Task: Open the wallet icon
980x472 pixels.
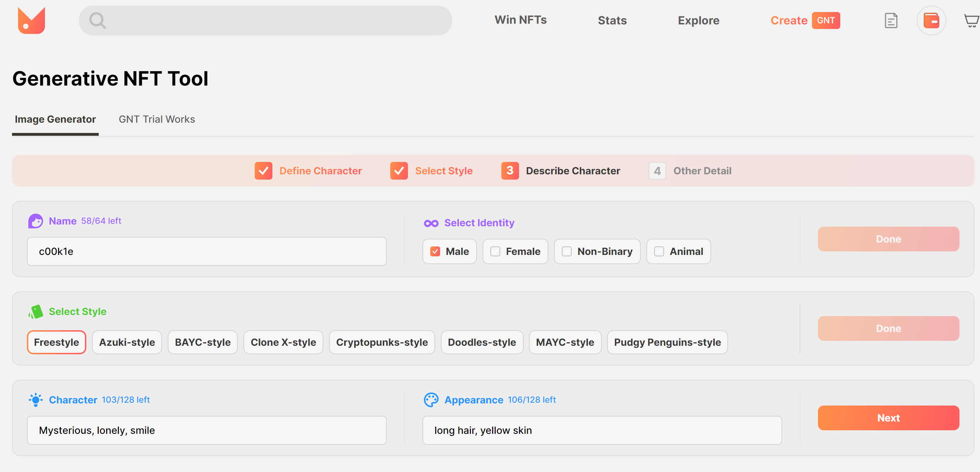Action: [x=931, y=21]
